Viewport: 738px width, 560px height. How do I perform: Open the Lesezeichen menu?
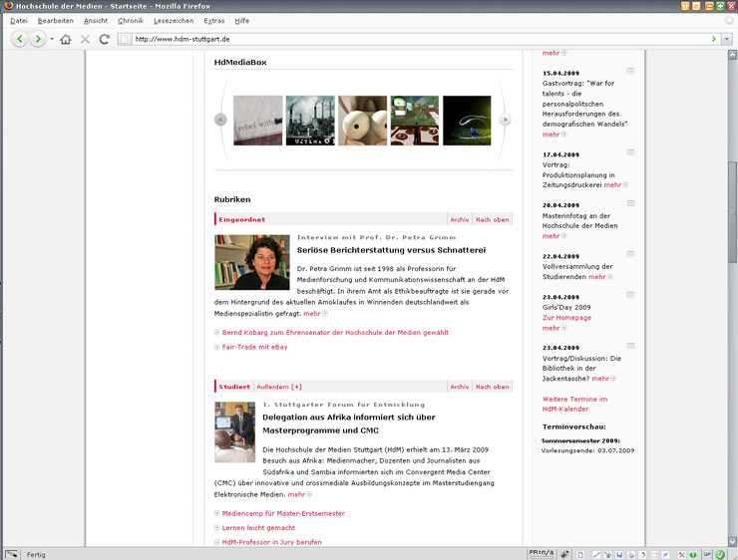tap(174, 21)
